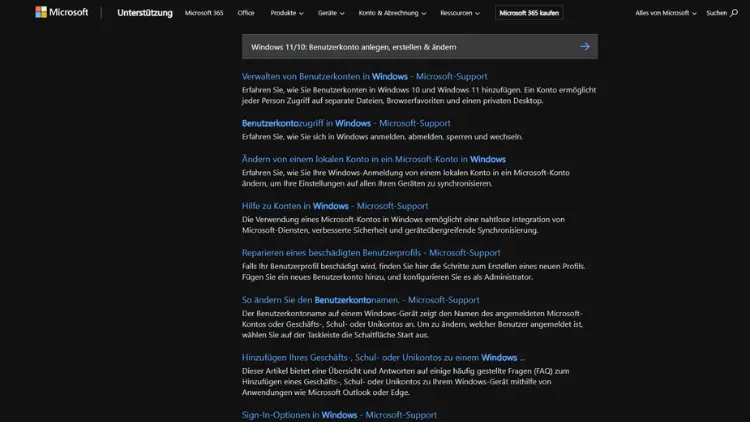Open Ändern von einem lokalen Konto result
Image resolution: width=750 pixels, height=422 pixels.
(x=374, y=159)
